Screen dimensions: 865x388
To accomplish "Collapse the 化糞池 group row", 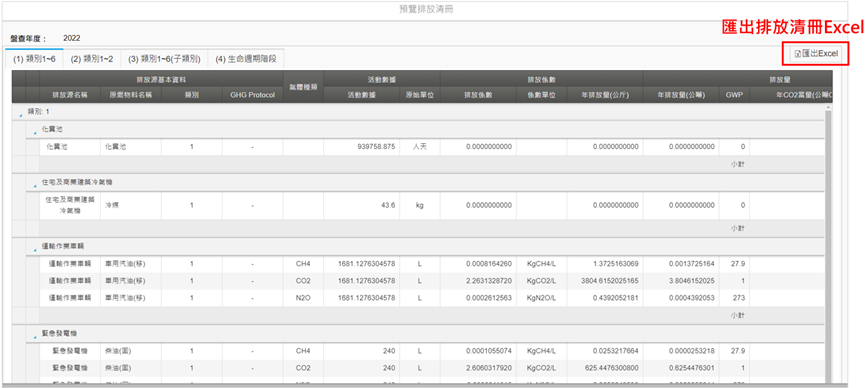I will (x=35, y=132).
